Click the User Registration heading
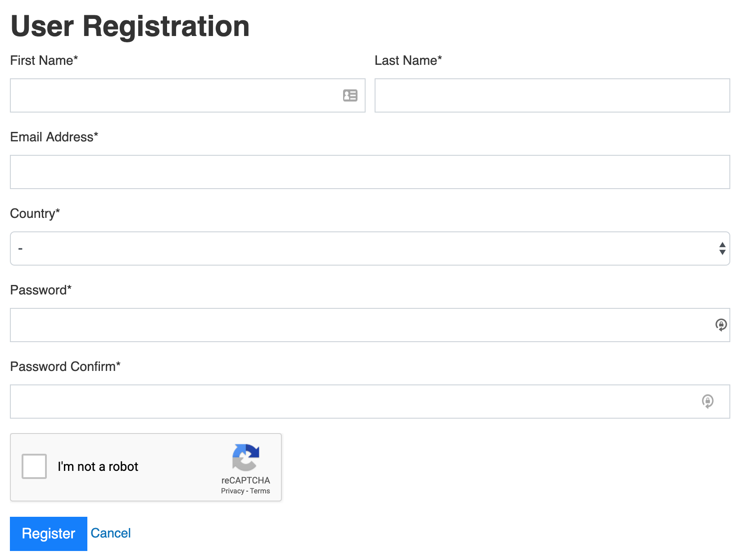Viewport: 742px width, 560px height. (x=130, y=26)
